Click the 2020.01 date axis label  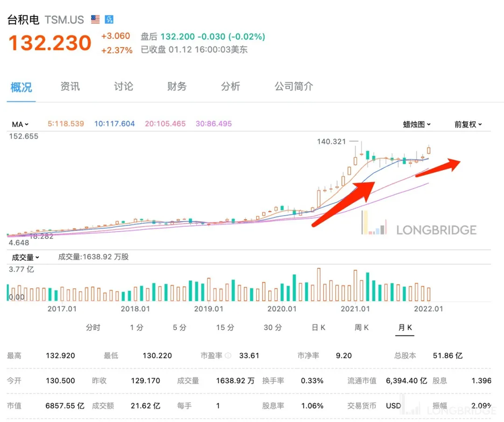point(282,309)
